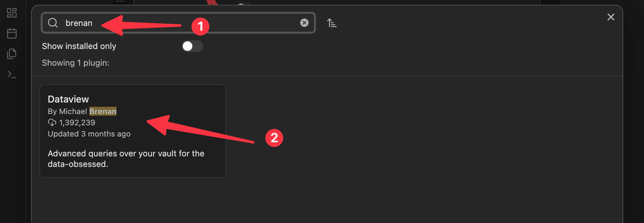Click 'Updated 3 months ago' on Dataview card
644x223 pixels.
[x=89, y=134]
